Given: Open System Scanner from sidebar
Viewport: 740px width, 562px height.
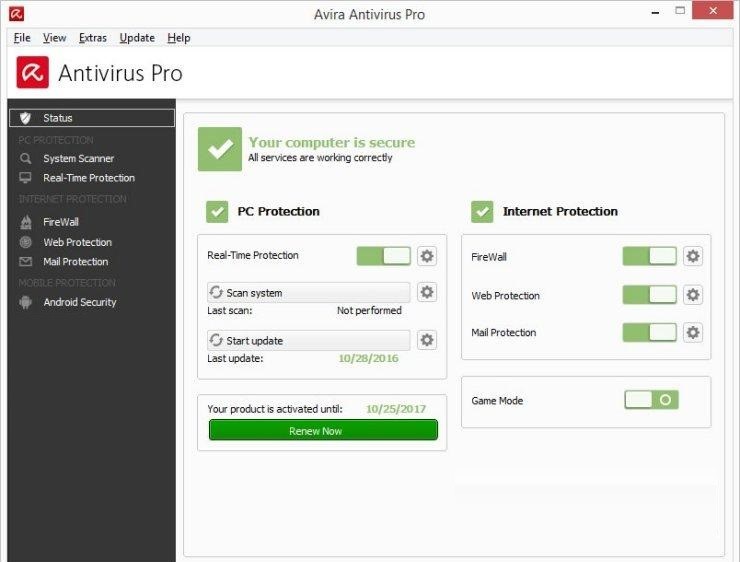Looking at the screenshot, I should 78,159.
